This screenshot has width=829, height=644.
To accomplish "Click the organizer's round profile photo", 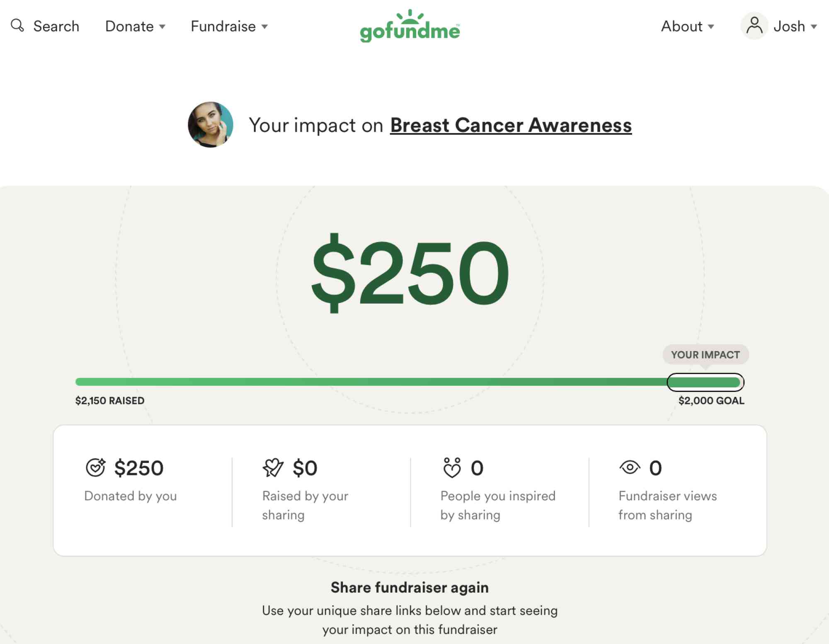I will point(211,125).
